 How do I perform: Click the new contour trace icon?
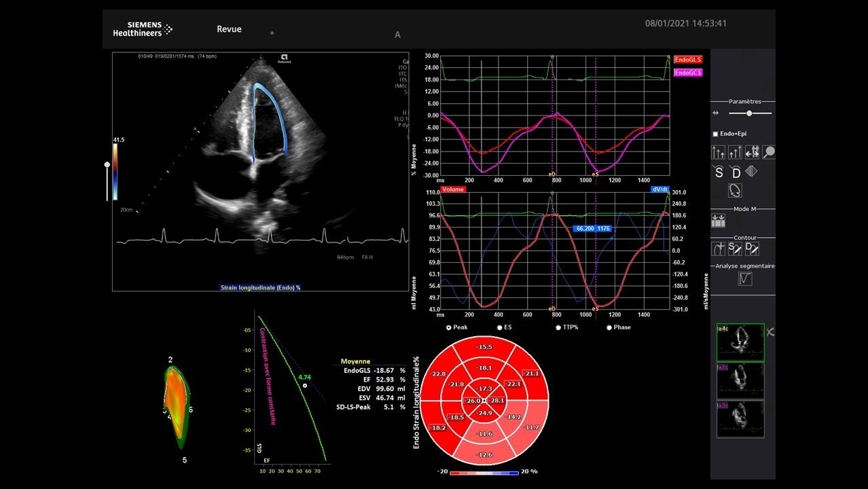(x=718, y=249)
